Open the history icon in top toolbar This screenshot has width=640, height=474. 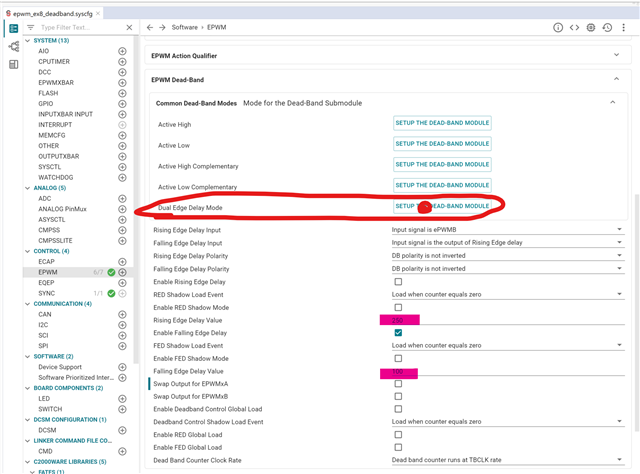pyautogui.click(x=608, y=28)
